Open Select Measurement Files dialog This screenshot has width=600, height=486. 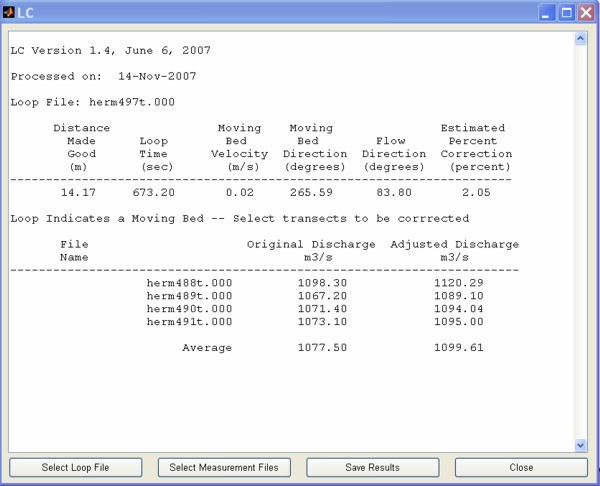tap(224, 467)
